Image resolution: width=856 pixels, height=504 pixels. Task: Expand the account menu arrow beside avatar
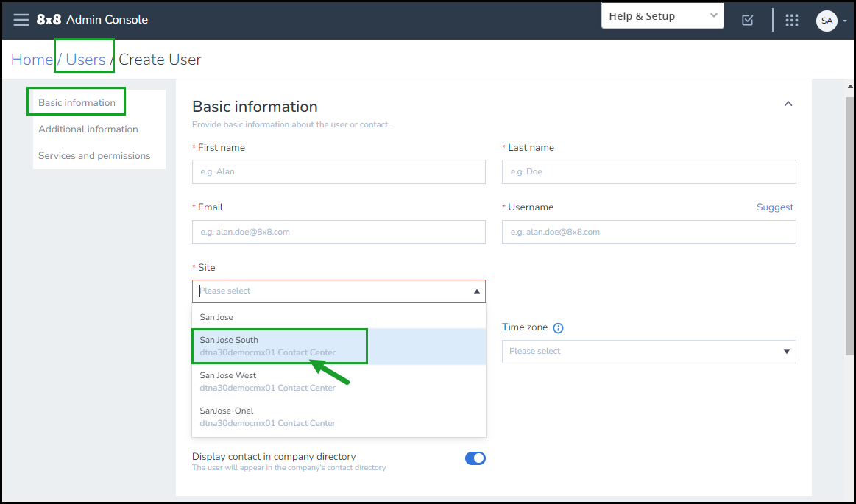[845, 21]
